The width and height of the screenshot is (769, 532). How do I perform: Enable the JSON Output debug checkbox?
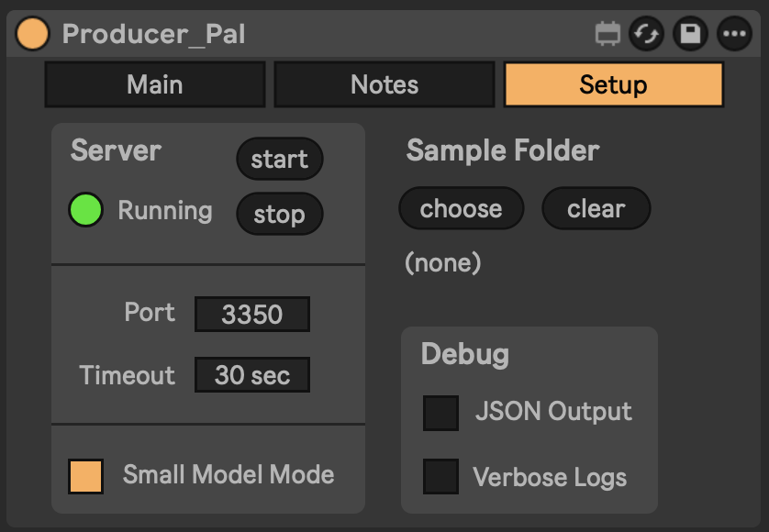click(440, 413)
